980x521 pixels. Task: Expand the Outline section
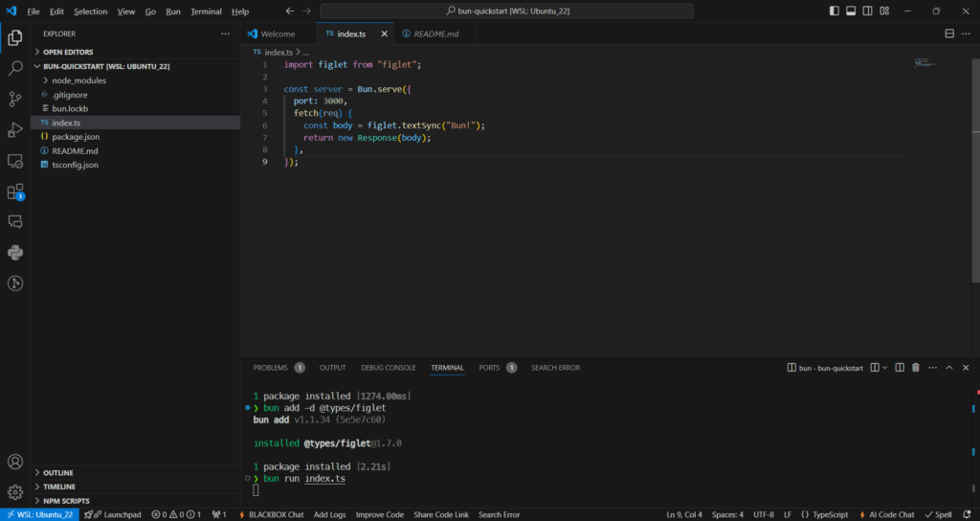click(135, 473)
